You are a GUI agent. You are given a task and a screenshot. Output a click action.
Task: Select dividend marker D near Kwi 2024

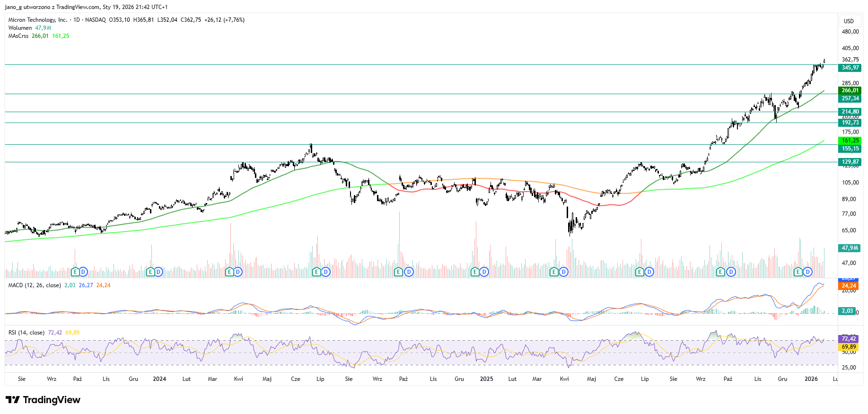238,272
